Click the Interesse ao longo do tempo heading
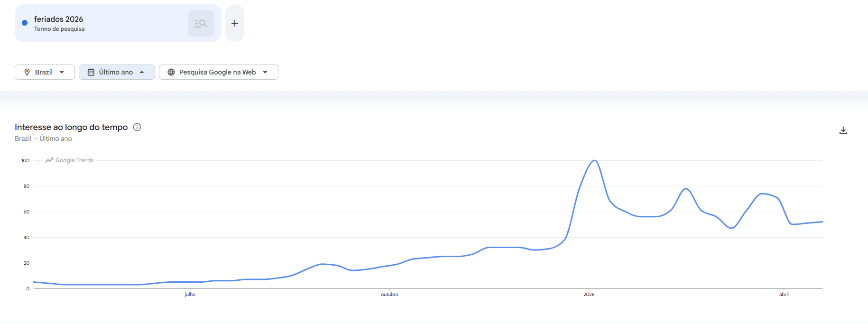This screenshot has width=868, height=324. pos(71,127)
